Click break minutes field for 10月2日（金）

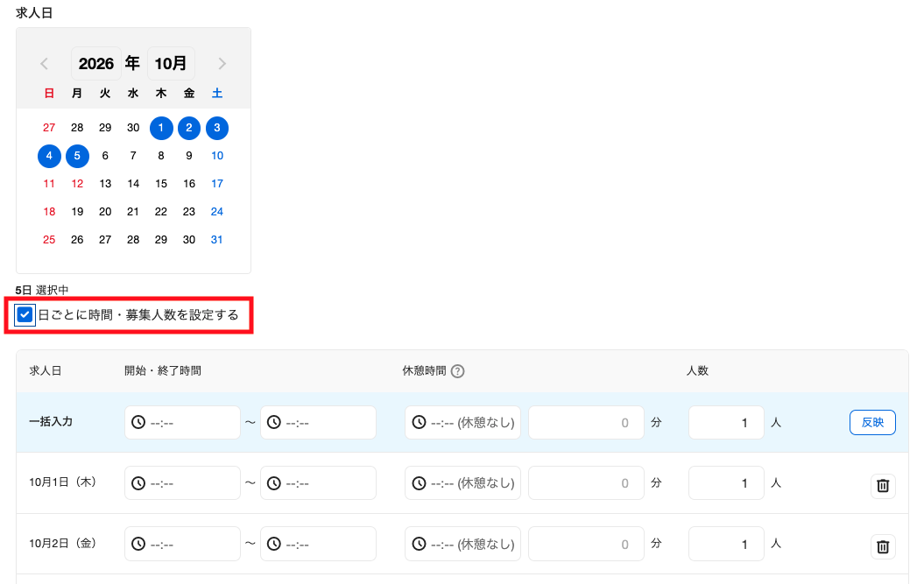point(586,544)
